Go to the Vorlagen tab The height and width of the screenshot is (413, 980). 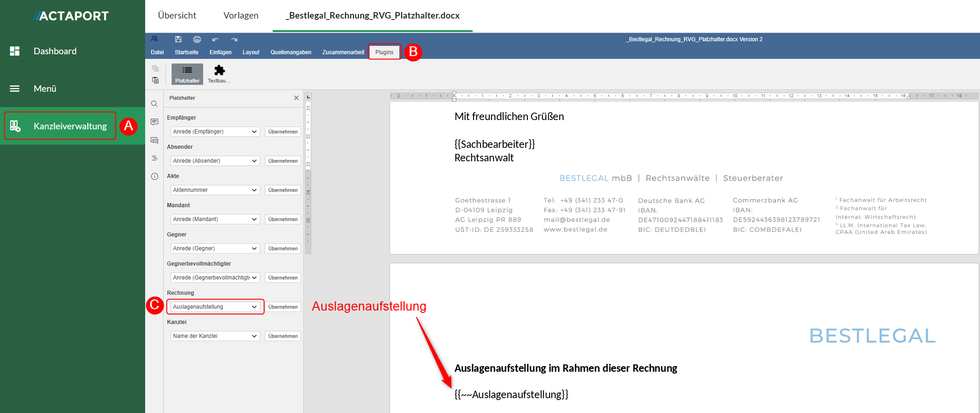[241, 15]
